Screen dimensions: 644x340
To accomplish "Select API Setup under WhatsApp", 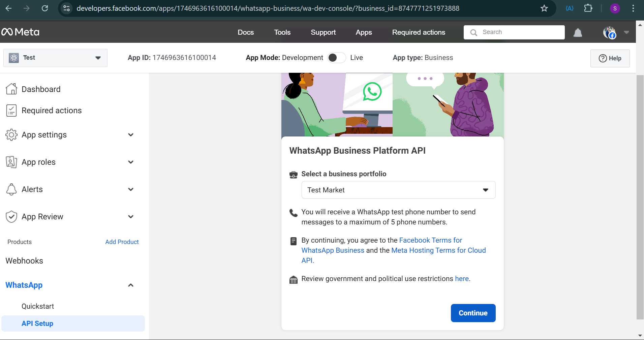I will pyautogui.click(x=37, y=323).
